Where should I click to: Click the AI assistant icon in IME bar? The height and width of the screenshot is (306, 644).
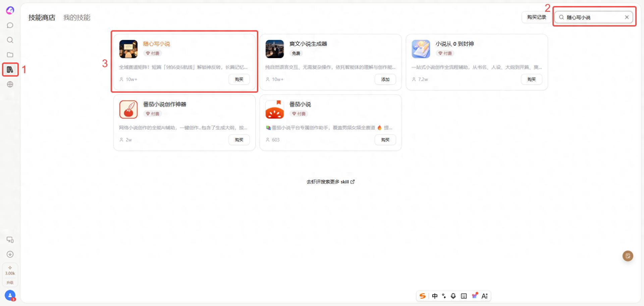pos(485,296)
